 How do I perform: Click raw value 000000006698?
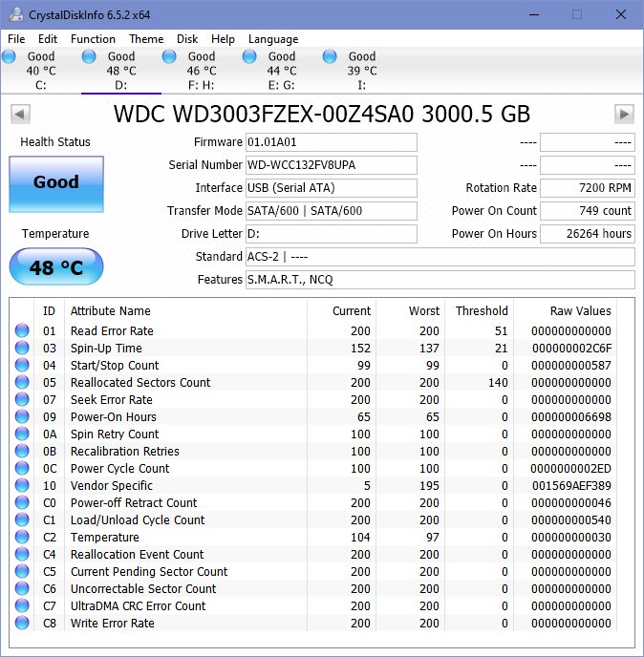tap(571, 417)
